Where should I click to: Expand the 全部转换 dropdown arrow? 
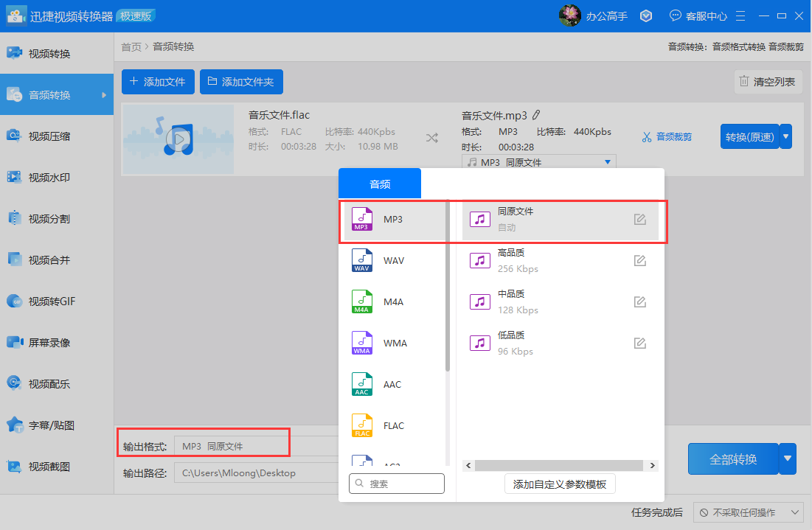787,458
